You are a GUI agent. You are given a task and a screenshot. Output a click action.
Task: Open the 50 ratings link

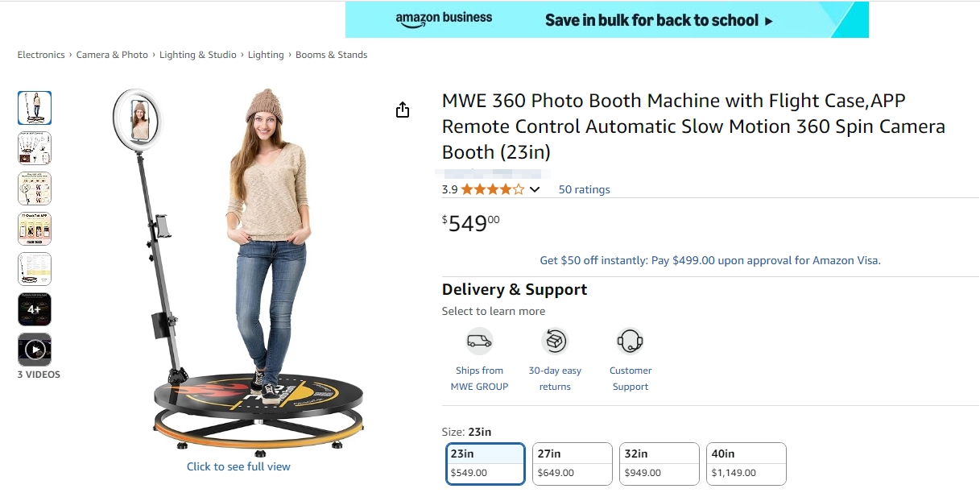[585, 190]
